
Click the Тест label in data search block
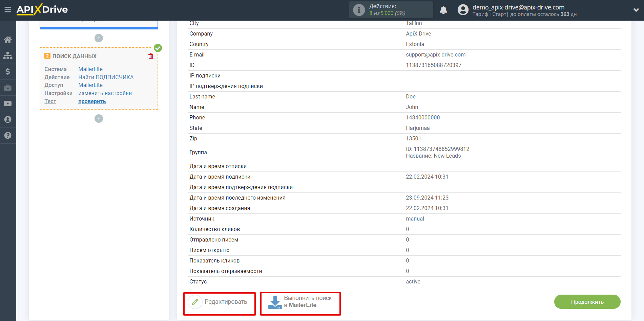(x=50, y=101)
